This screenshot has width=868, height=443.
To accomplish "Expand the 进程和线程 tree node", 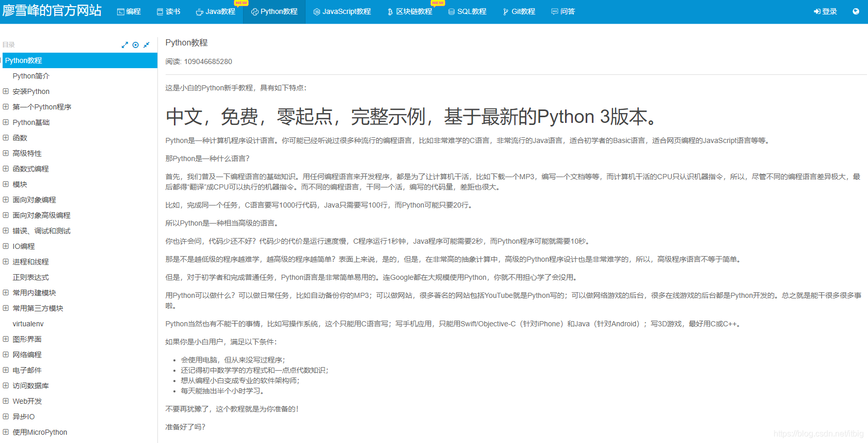I will point(6,261).
